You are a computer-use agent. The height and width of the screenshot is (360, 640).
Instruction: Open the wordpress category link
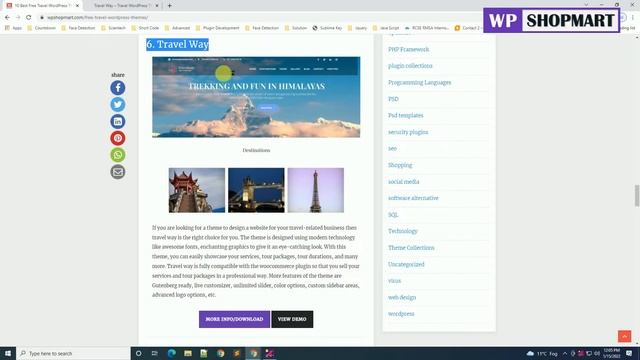(x=401, y=314)
